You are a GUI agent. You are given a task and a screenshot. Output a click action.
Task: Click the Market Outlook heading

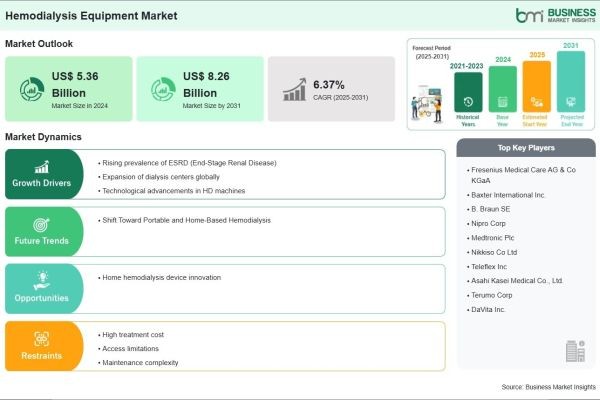pos(39,44)
